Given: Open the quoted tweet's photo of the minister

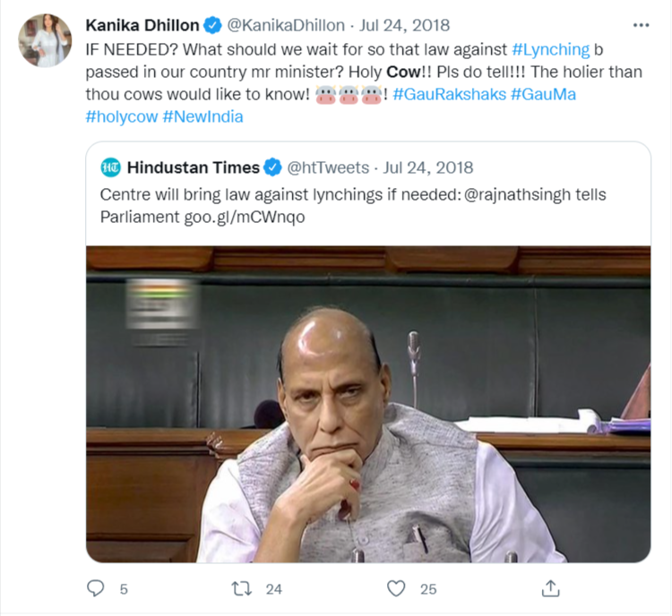Looking at the screenshot, I should tap(368, 404).
